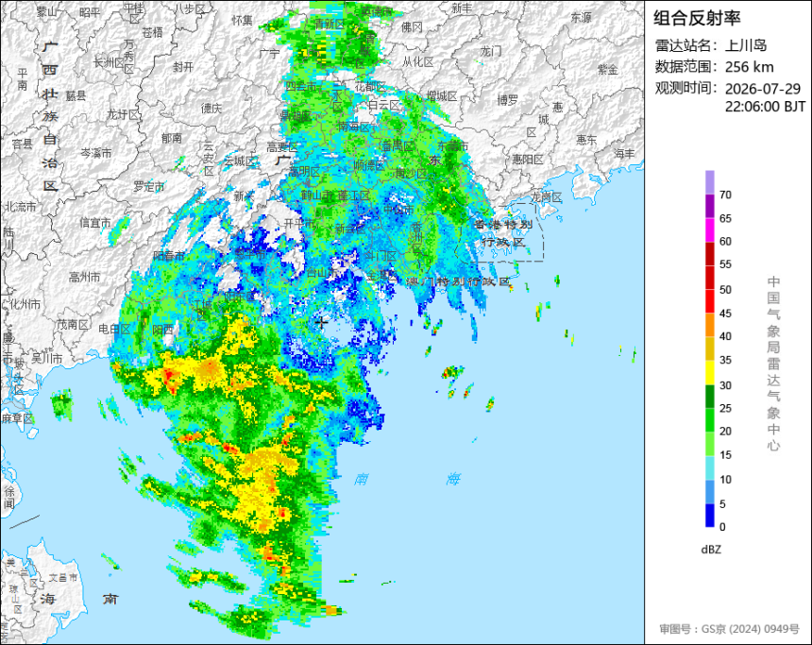This screenshot has width=812, height=645.
Task: Click the 组合反射率 title
Action: [697, 18]
